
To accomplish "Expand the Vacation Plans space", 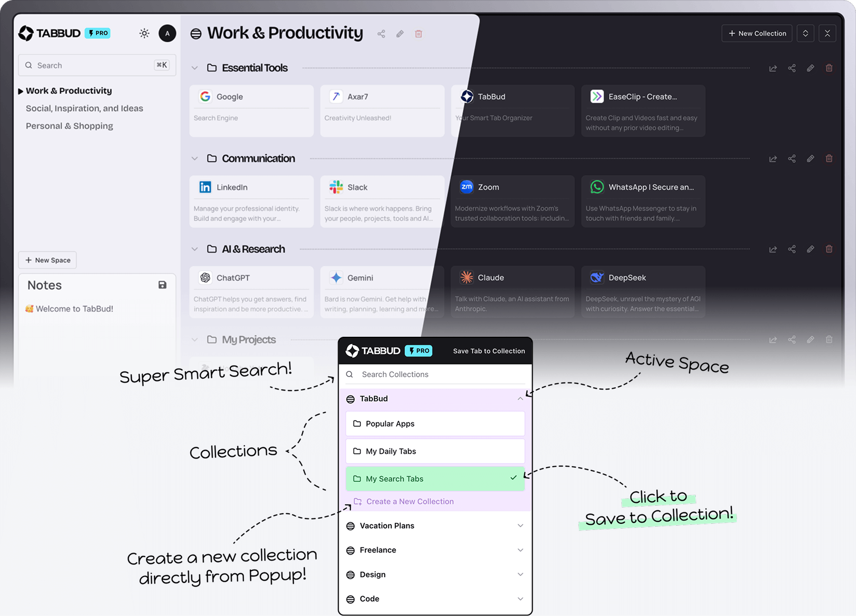I will pyautogui.click(x=520, y=526).
